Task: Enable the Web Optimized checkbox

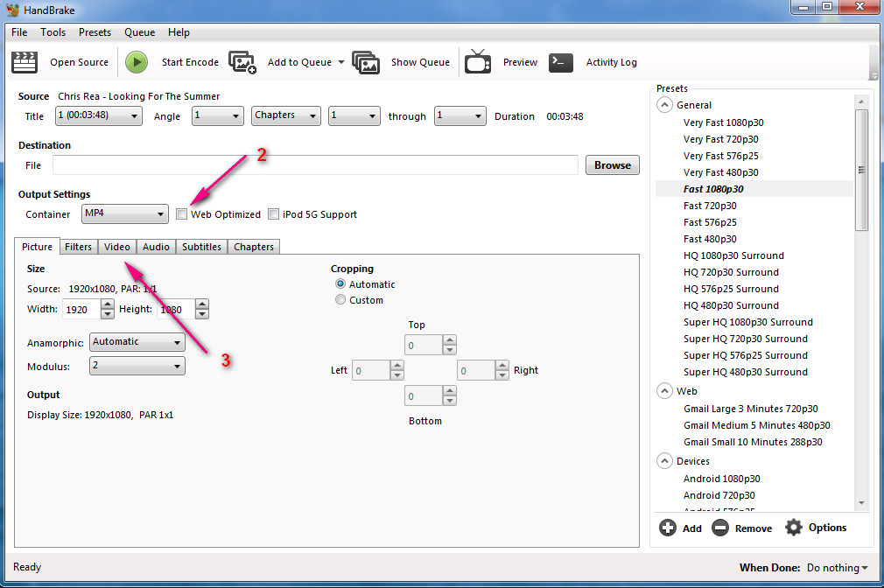Action: [x=181, y=214]
